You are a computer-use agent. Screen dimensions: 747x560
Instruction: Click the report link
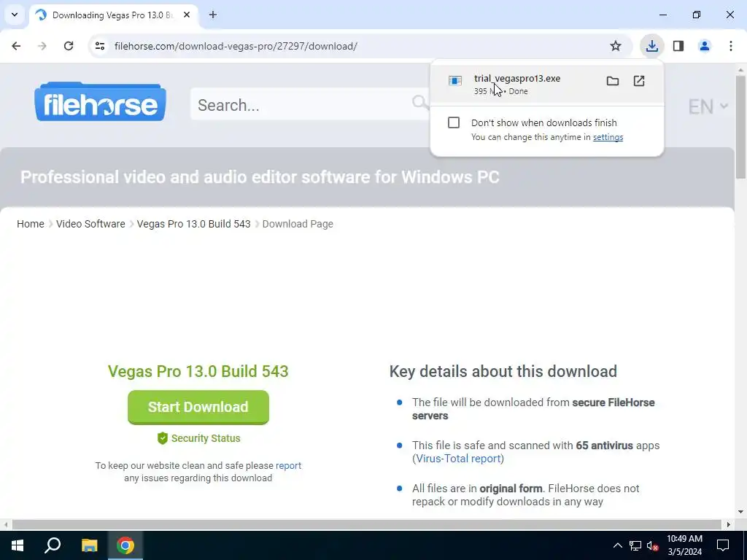coord(288,466)
